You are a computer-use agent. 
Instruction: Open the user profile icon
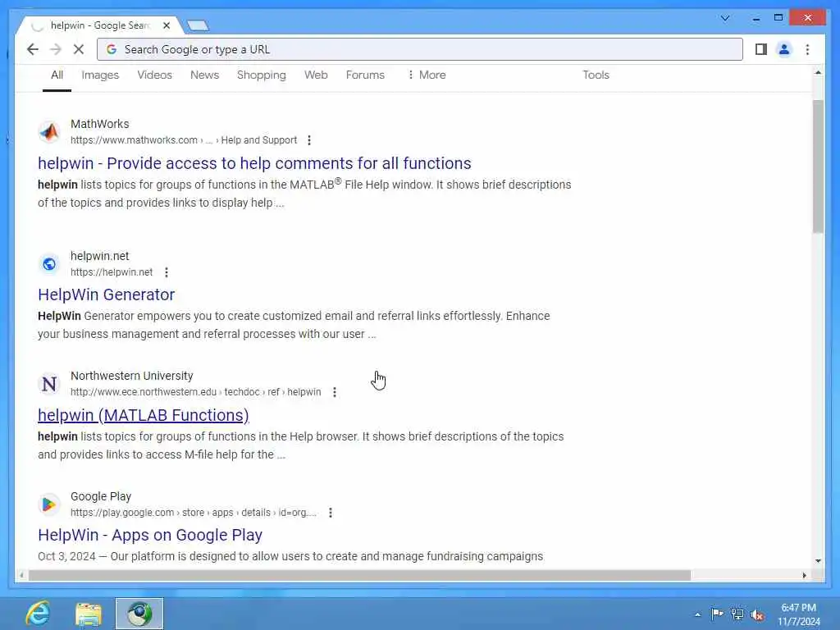pos(783,49)
